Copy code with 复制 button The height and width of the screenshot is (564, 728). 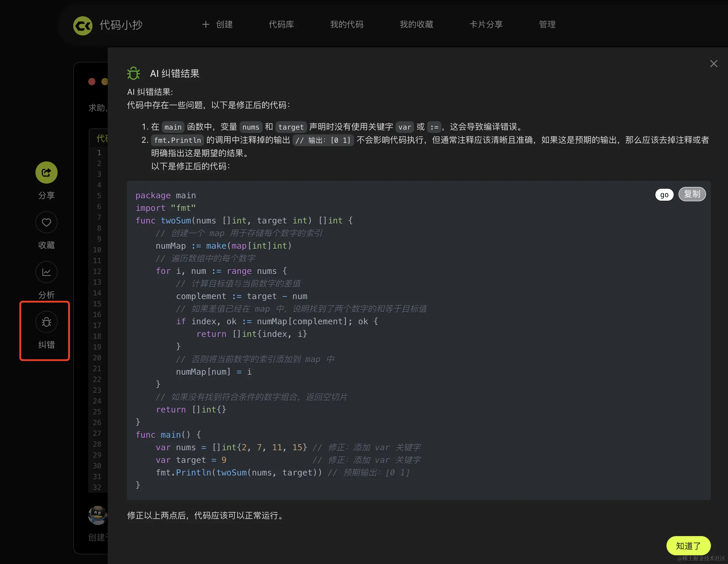[692, 194]
